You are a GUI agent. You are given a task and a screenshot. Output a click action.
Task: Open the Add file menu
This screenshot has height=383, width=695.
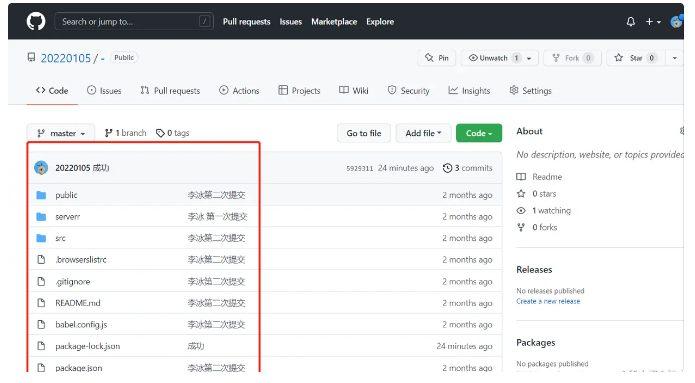(423, 133)
